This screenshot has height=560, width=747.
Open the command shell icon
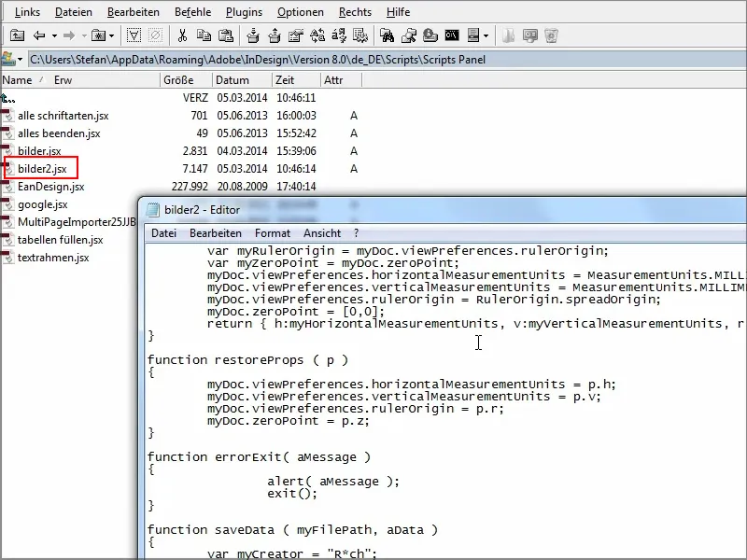click(x=452, y=35)
